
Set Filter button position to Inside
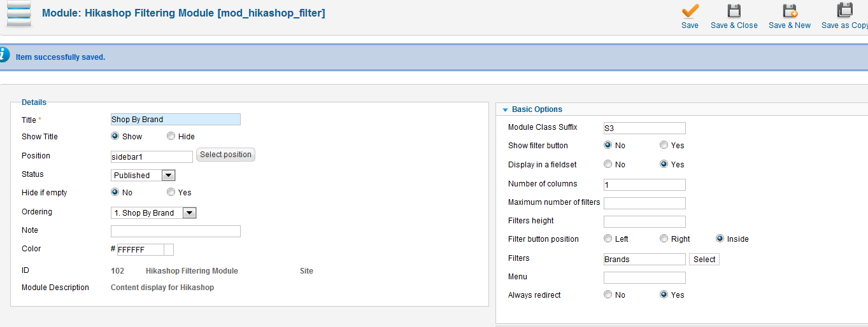tap(720, 239)
